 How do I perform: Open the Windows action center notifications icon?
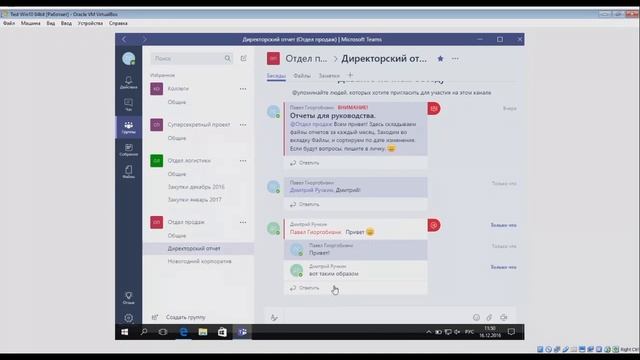(511, 332)
